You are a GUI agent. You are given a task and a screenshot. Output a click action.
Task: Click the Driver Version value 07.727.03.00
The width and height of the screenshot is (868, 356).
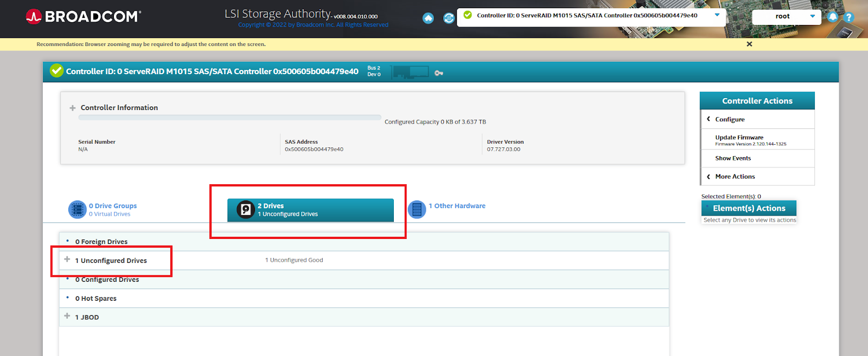pos(503,150)
